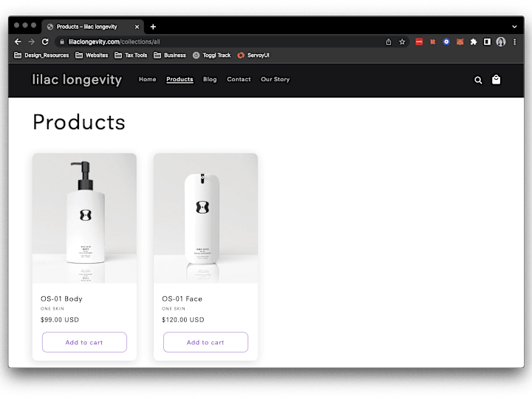Close the Products – lilac longevity tab
The height and width of the screenshot is (399, 532).
pyautogui.click(x=137, y=27)
